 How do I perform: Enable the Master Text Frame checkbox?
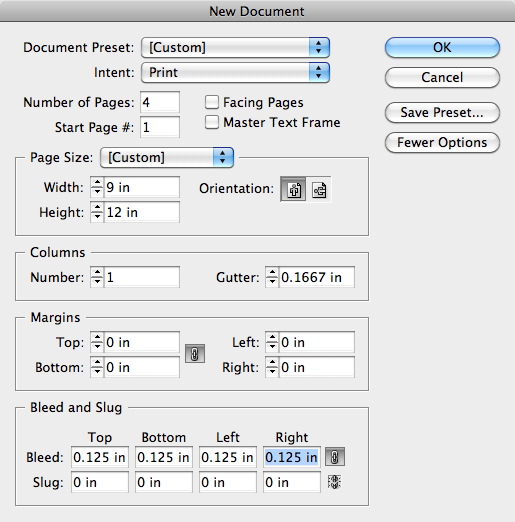click(x=212, y=122)
